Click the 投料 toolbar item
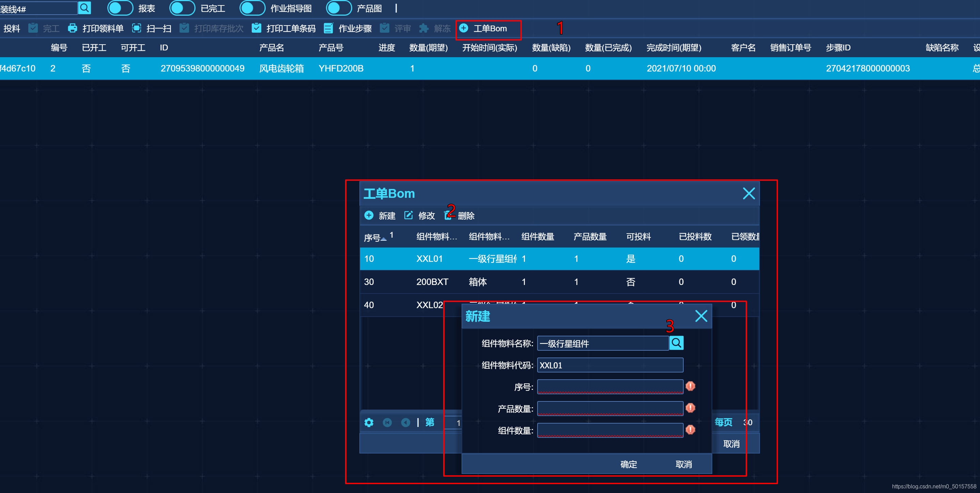Viewport: 980px width, 493px height. click(12, 29)
